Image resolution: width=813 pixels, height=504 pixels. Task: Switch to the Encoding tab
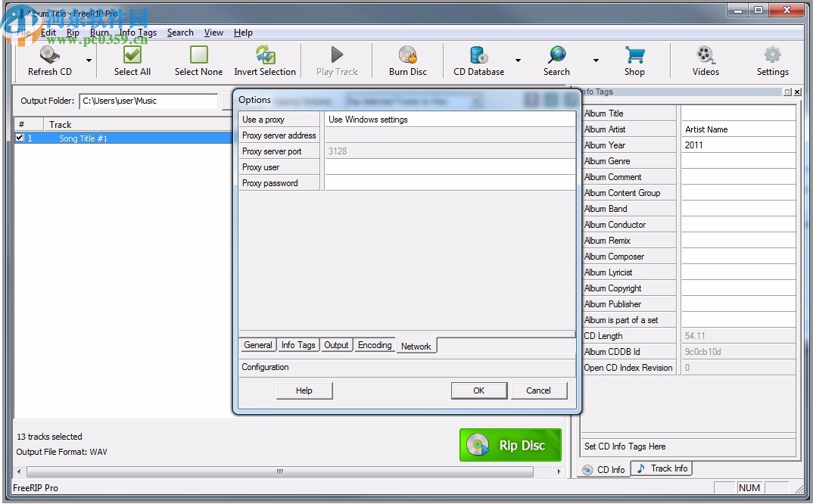pyautogui.click(x=375, y=345)
